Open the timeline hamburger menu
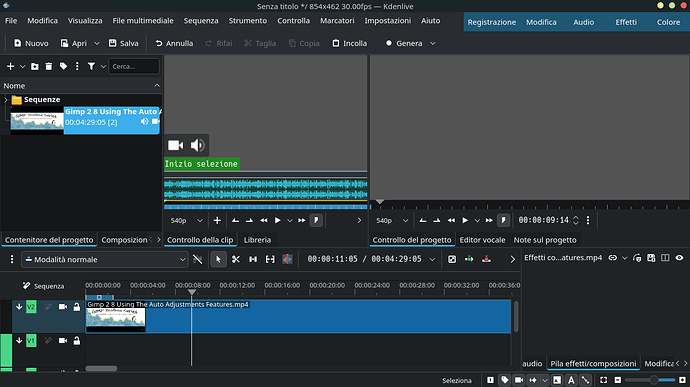The width and height of the screenshot is (690, 387). point(12,259)
